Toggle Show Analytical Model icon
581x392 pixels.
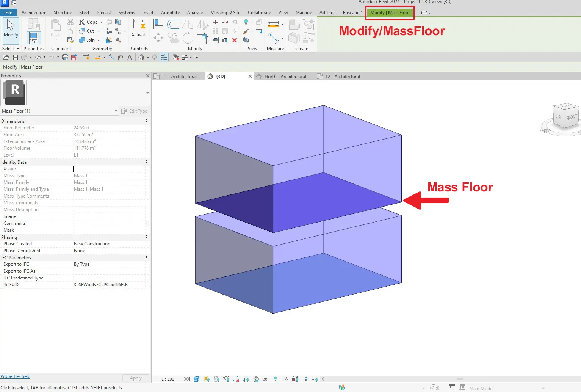pos(295,379)
